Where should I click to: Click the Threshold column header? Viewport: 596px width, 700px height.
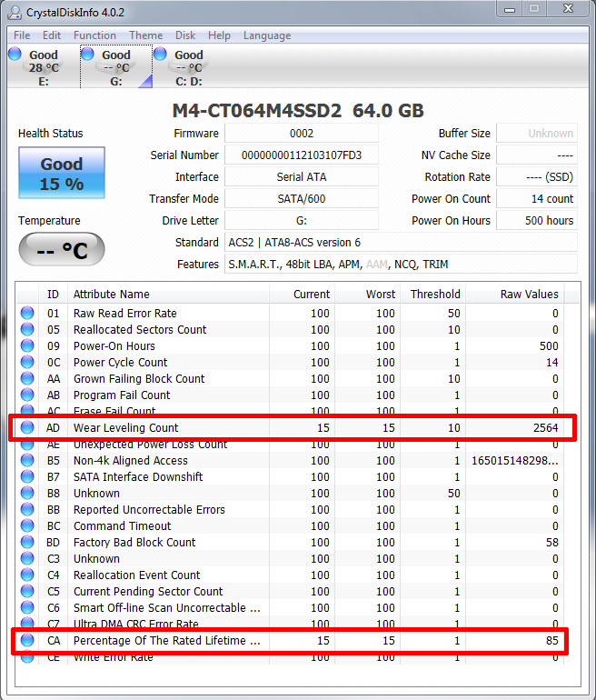tap(432, 295)
